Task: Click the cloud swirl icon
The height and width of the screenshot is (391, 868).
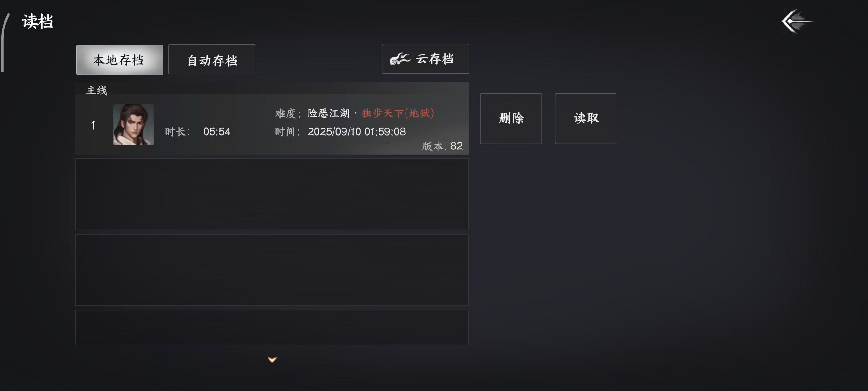Action: coord(400,59)
